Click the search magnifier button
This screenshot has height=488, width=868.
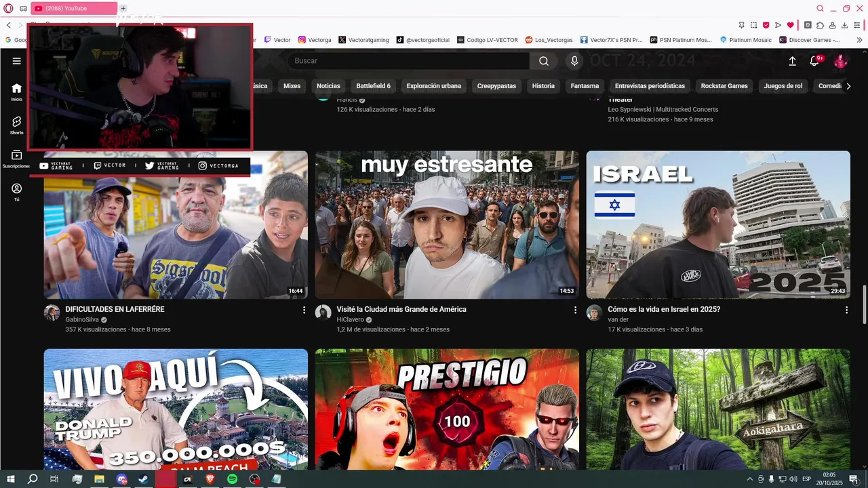tap(544, 61)
